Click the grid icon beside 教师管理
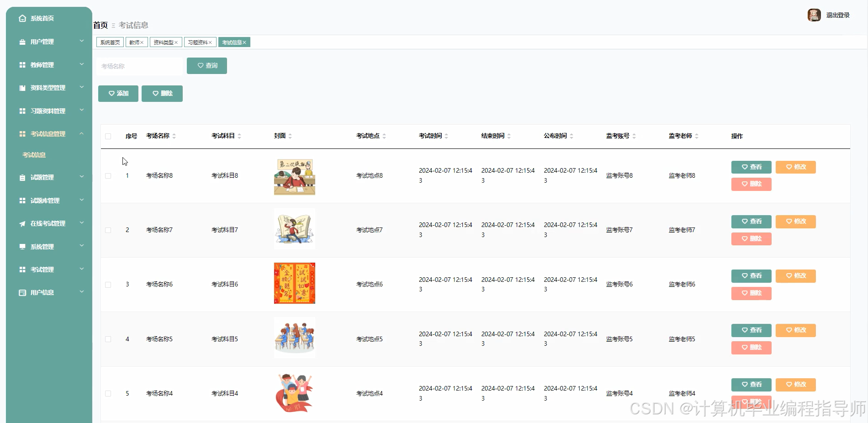Image resolution: width=868 pixels, height=423 pixels. coord(21,64)
